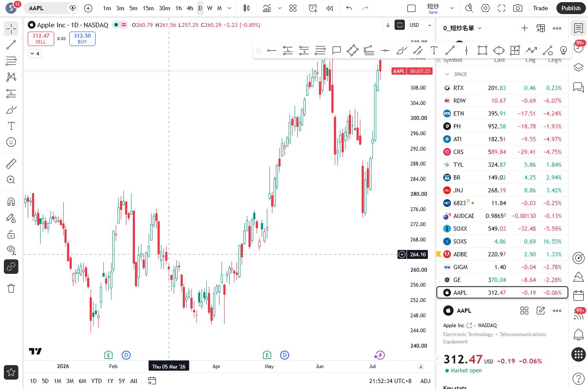
Task: Undo the last chart action
Action: click(x=349, y=8)
